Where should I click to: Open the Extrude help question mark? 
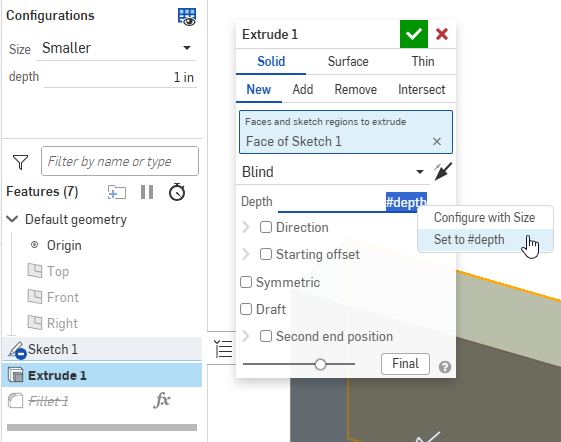[x=445, y=367]
